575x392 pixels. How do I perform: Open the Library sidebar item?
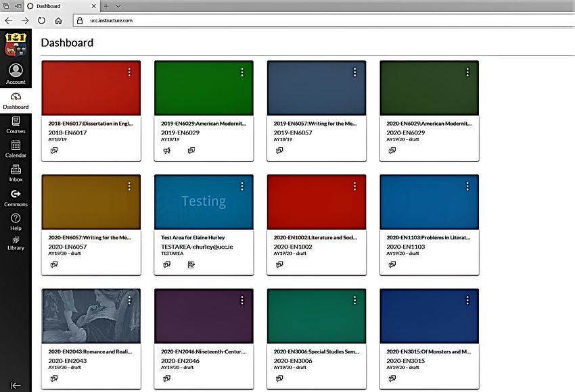pyautogui.click(x=16, y=243)
